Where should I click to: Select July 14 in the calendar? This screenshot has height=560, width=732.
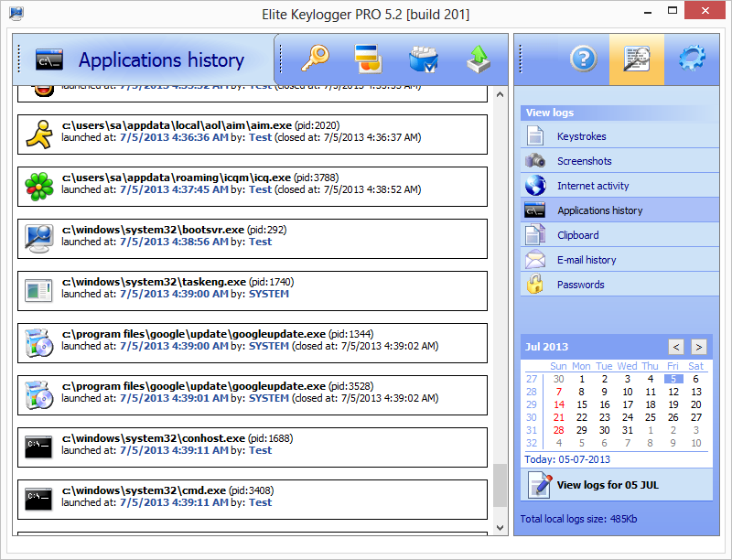point(559,404)
